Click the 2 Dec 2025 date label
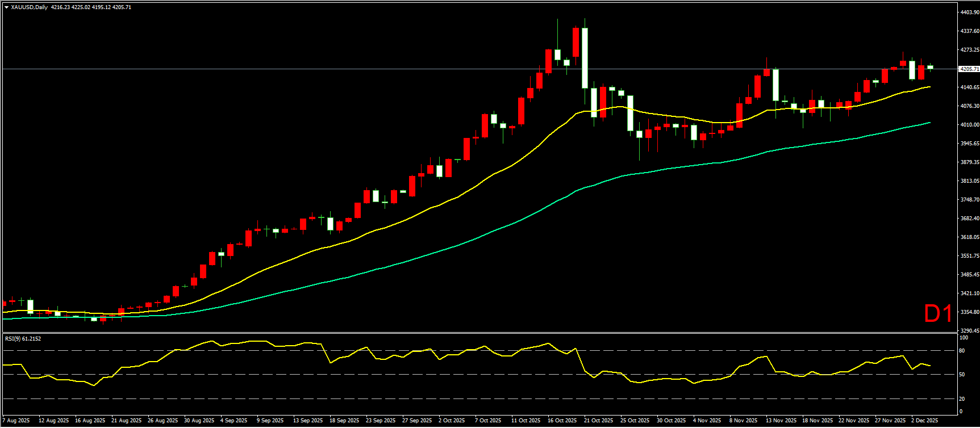Image resolution: width=980 pixels, height=428 pixels. tap(924, 421)
